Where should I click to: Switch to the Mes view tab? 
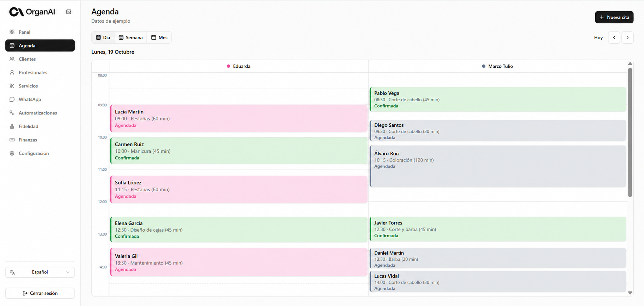[159, 38]
